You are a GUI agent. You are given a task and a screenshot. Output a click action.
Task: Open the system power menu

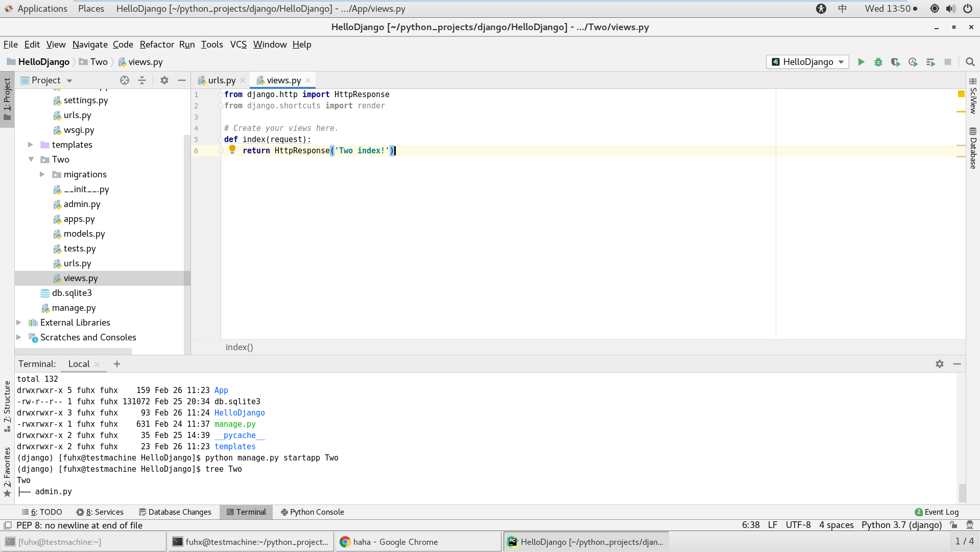(x=968, y=9)
